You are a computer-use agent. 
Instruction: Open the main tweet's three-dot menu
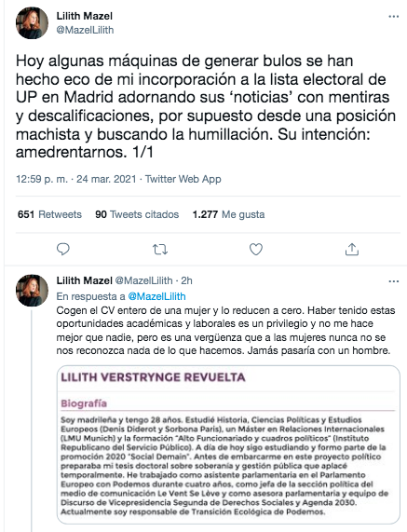[x=393, y=17]
